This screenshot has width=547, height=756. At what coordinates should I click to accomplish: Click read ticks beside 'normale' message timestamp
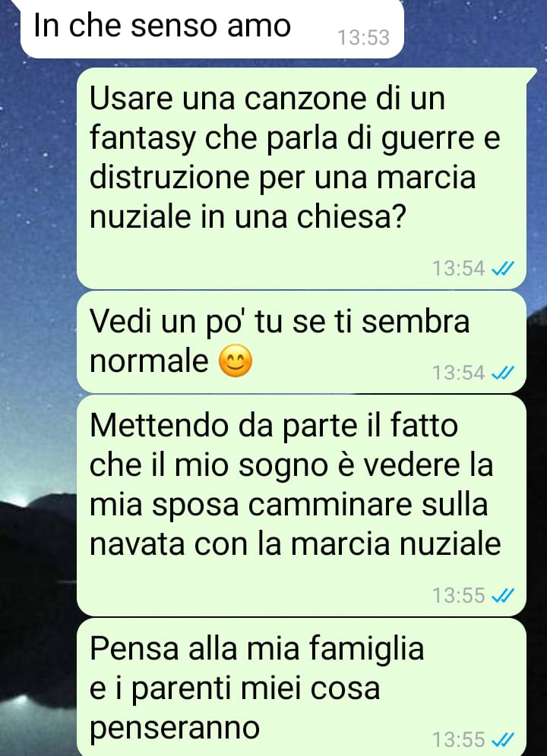tap(503, 373)
